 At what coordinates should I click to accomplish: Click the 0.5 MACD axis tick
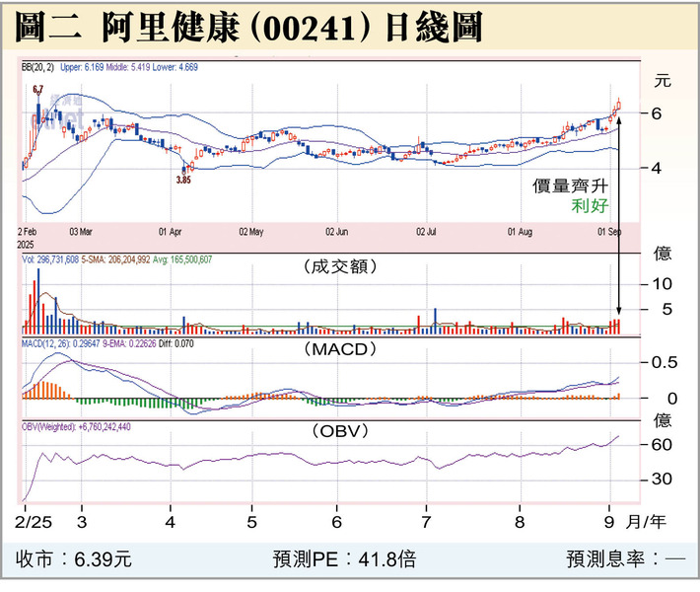pos(665,362)
